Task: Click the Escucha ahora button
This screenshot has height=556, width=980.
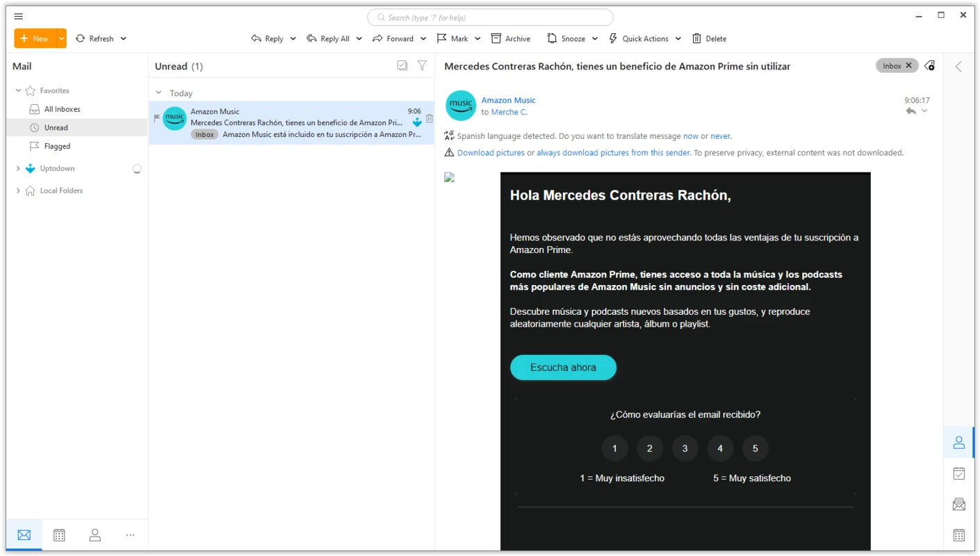Action: (x=563, y=368)
